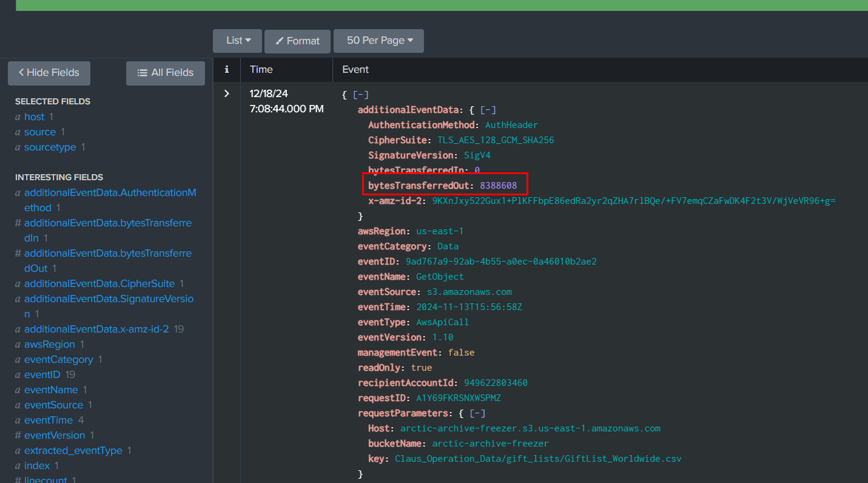Select the sourcetype field in sidebar
This screenshot has height=483, width=868.
pyautogui.click(x=50, y=147)
